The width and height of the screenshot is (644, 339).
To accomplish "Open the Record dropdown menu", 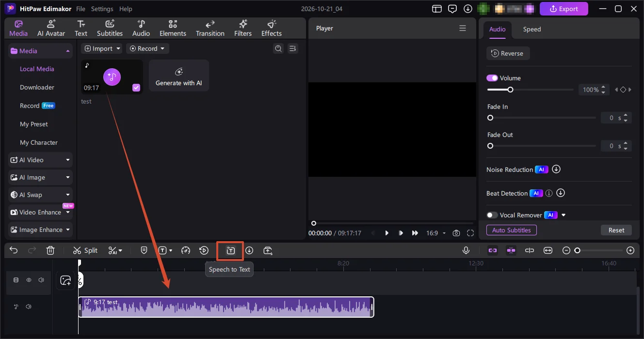I will click(147, 48).
